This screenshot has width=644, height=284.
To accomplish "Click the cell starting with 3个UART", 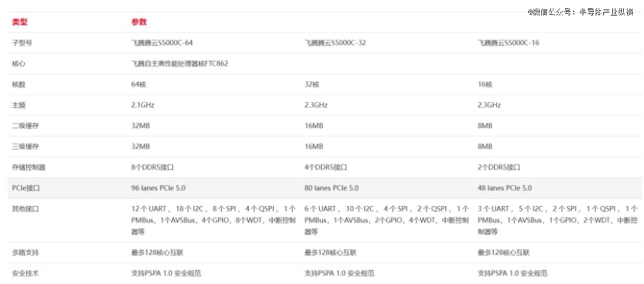I will point(558,220).
